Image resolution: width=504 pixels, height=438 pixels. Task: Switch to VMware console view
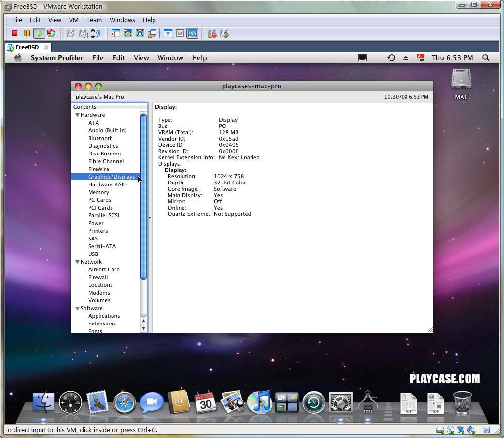[x=193, y=33]
